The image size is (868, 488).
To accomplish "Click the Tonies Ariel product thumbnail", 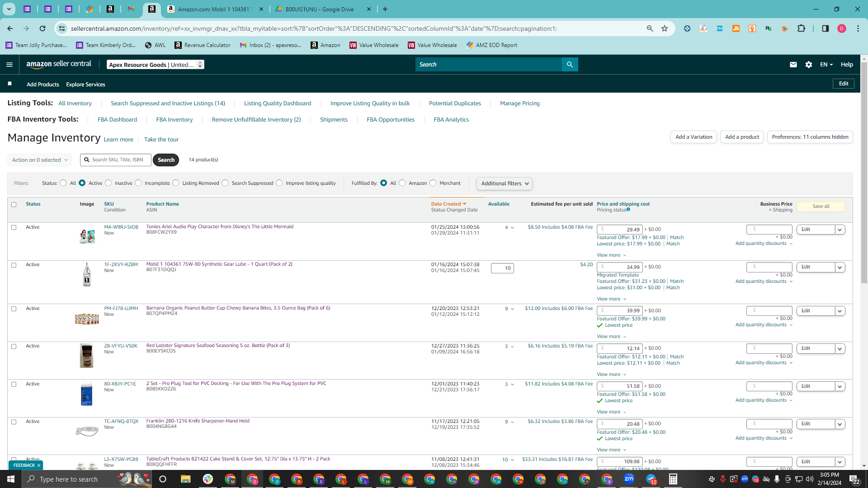I will coord(87,236).
